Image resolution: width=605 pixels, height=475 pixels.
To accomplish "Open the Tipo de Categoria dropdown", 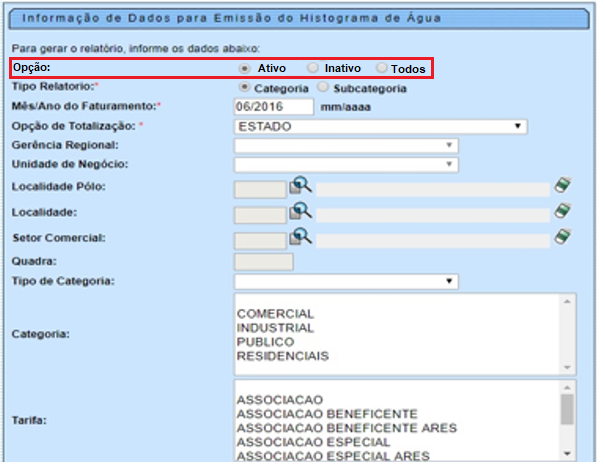I will (346, 281).
